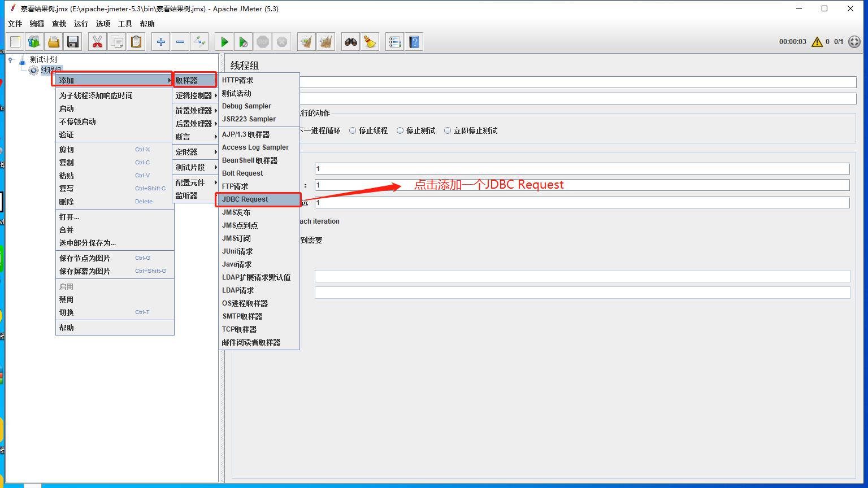Click the thread status circle icon at far right
This screenshot has width=868, height=488.
(x=854, y=42)
